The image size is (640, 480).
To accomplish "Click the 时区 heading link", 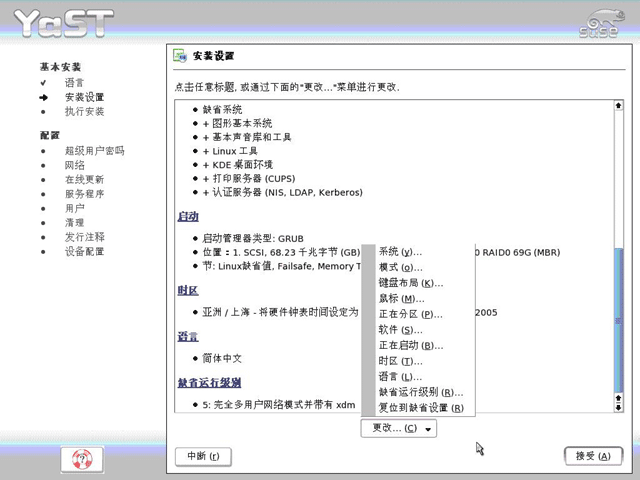I will coord(188,290).
